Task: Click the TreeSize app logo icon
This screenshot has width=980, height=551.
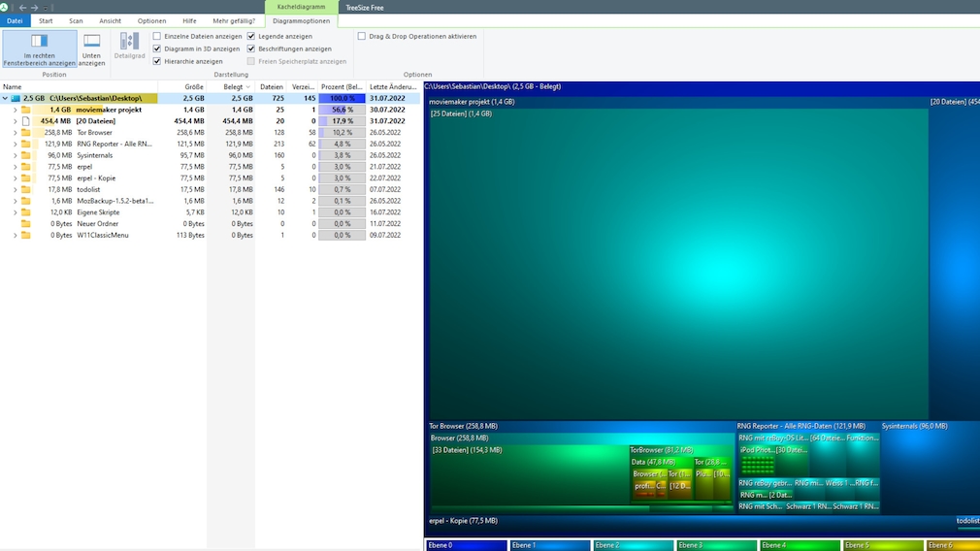Action: click(5, 7)
